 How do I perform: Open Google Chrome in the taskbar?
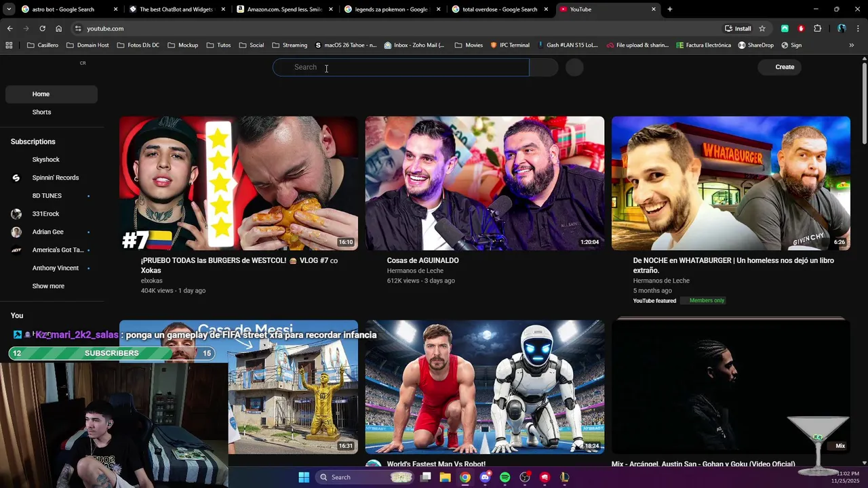(x=465, y=477)
